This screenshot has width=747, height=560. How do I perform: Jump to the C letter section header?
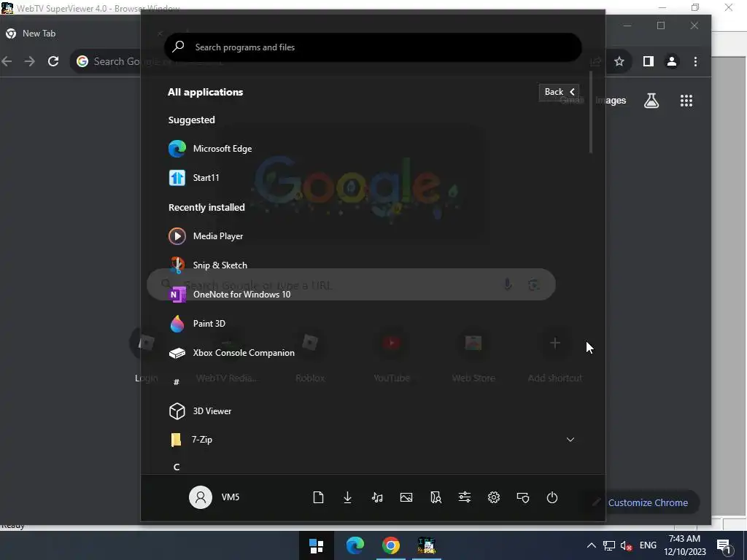tap(177, 467)
